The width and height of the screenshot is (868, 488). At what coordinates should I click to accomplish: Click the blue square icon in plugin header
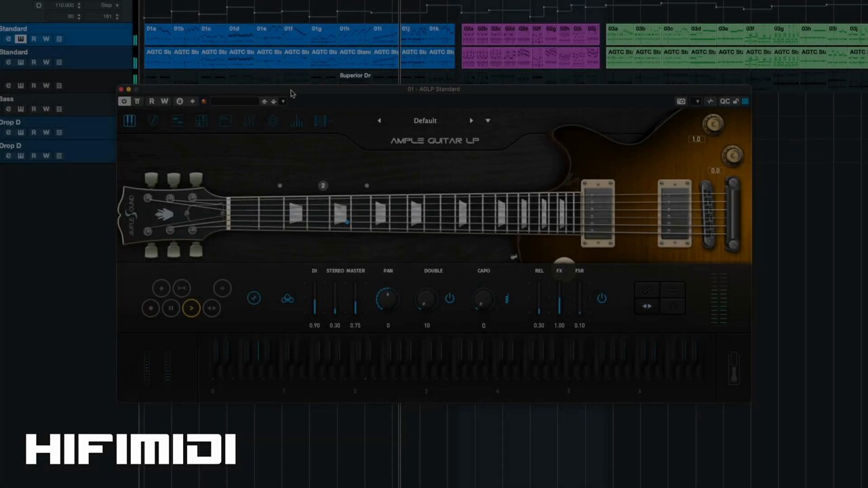tap(745, 101)
